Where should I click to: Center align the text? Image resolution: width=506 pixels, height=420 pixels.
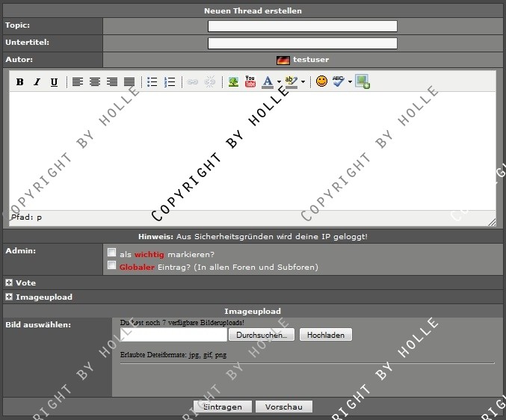tap(95, 82)
